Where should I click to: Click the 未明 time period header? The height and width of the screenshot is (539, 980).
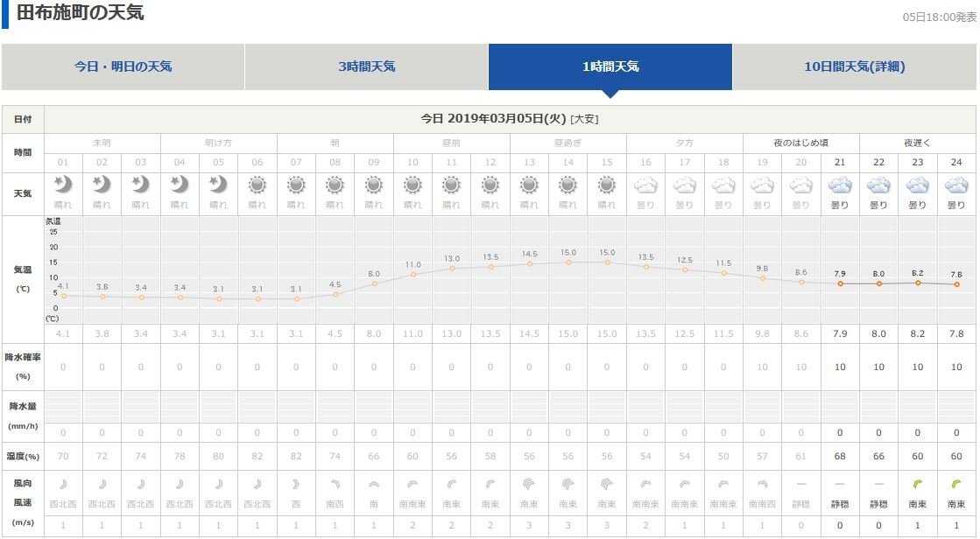pos(102,143)
